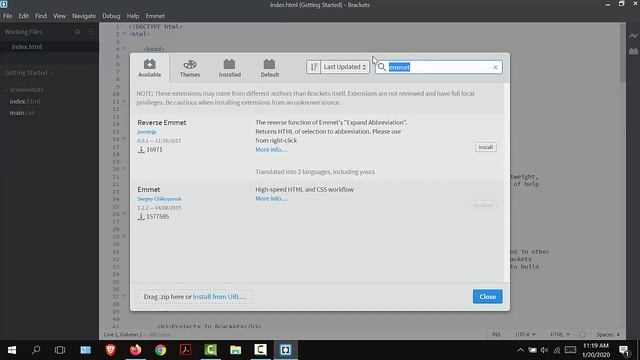Image resolution: width=640 pixels, height=360 pixels.
Task: Click the Extension Manager brick icon
Action: click(x=633, y=51)
